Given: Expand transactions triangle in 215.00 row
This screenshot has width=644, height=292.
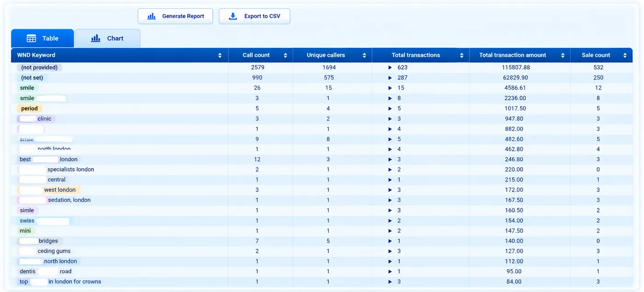Looking at the screenshot, I should (x=391, y=180).
